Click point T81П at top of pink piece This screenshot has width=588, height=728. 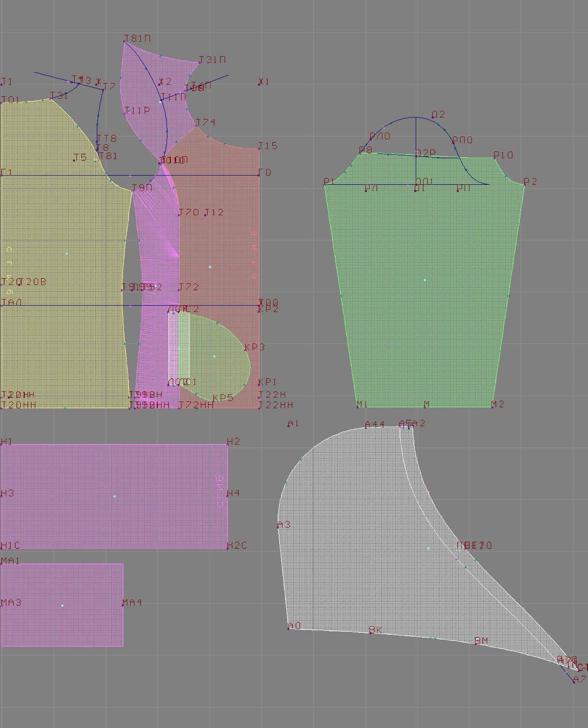pyautogui.click(x=125, y=42)
